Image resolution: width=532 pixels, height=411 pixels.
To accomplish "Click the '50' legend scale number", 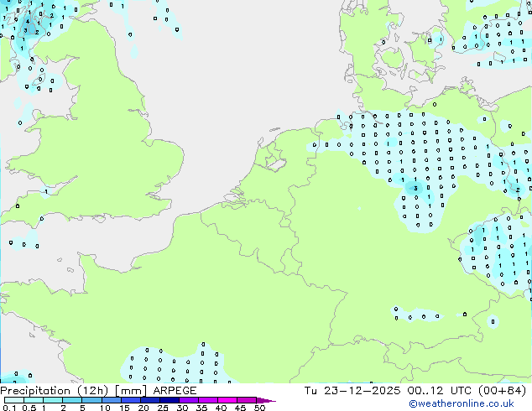I will tap(260, 408).
